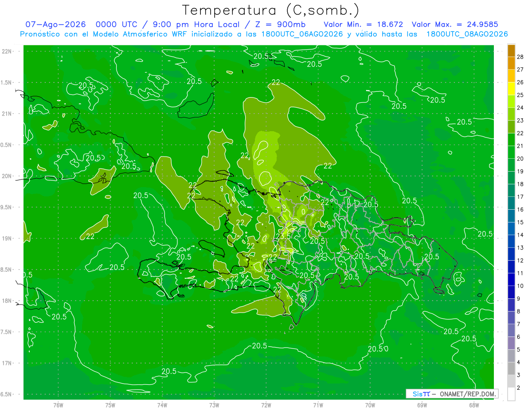Click the white swatch below 2
The height and width of the screenshot is (411, 532).
[x=511, y=394]
